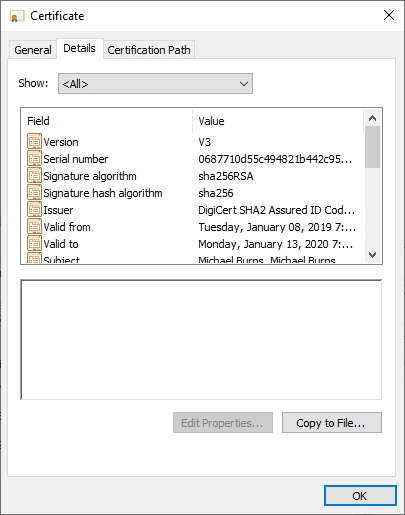Open the Show filter dropdown
Image resolution: width=405 pixels, height=515 pixels.
pyautogui.click(x=155, y=84)
